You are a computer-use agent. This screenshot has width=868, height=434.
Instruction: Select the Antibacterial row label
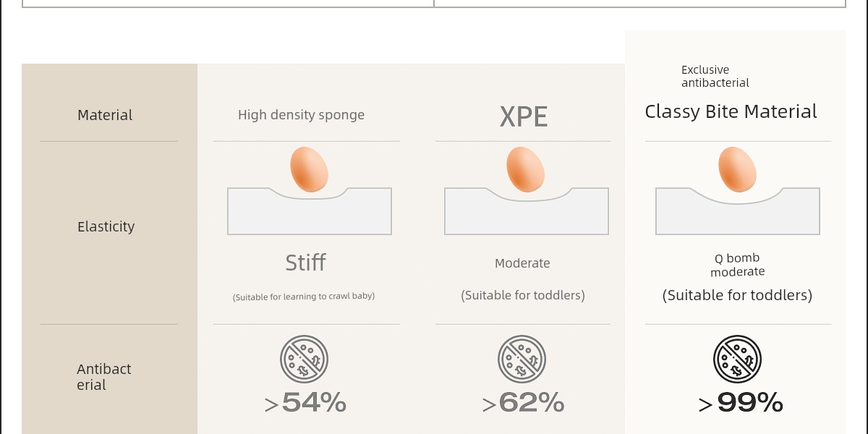104,377
